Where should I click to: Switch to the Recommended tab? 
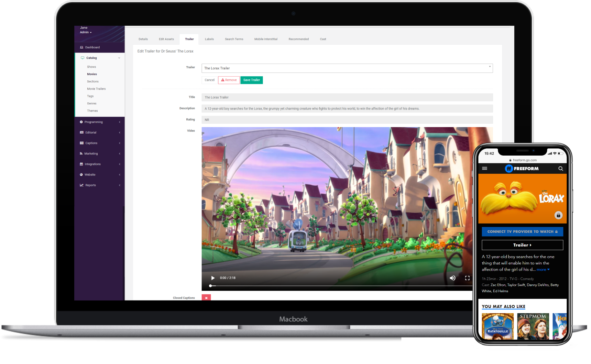(x=299, y=39)
